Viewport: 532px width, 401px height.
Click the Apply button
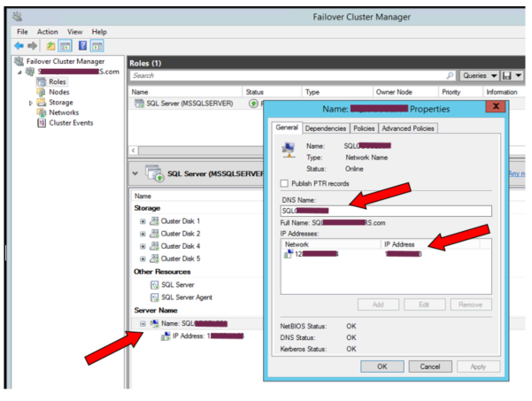click(x=478, y=366)
